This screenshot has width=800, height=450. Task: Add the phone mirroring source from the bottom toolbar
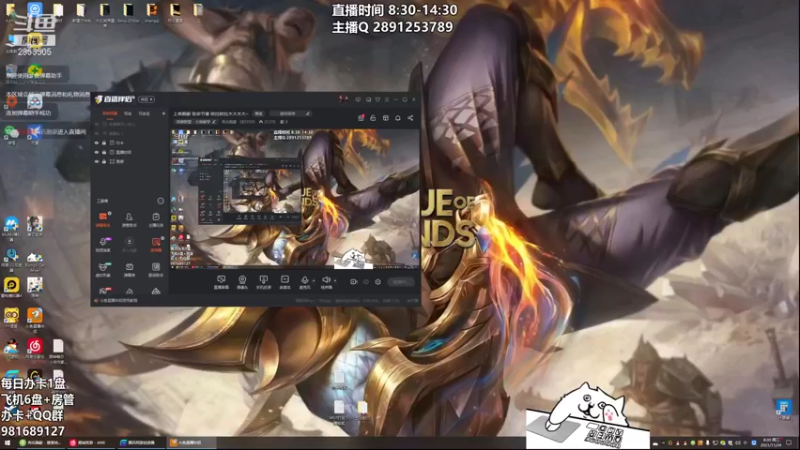(x=263, y=282)
